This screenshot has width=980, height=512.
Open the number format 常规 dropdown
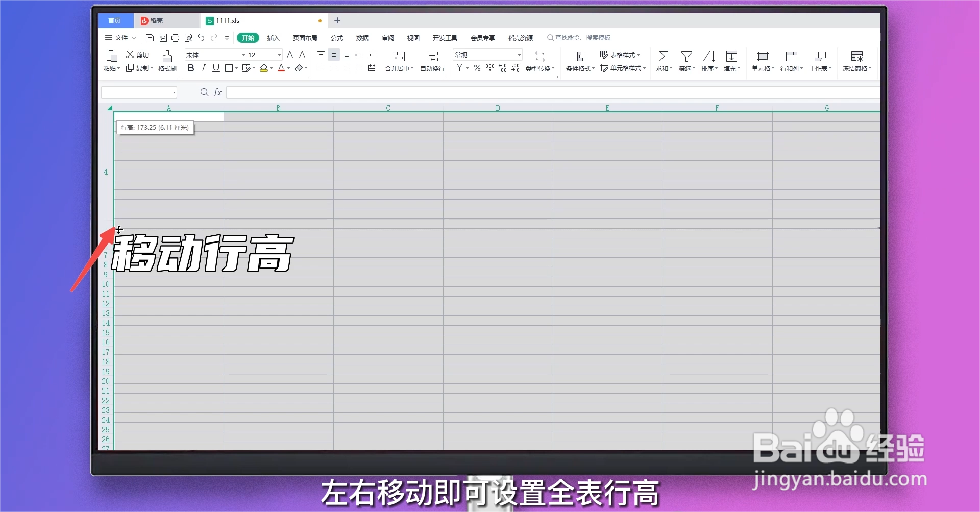pos(519,55)
